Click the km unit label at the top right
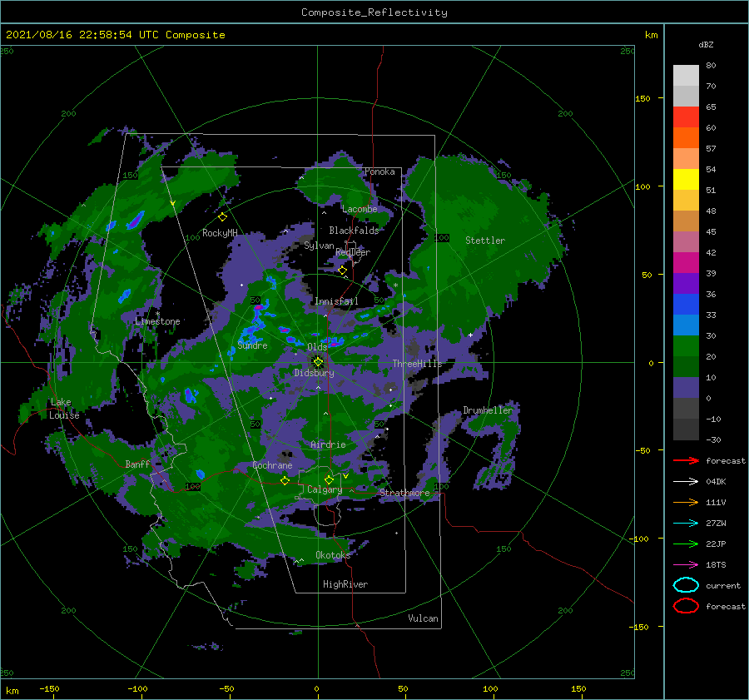The width and height of the screenshot is (749, 700). coord(651,35)
